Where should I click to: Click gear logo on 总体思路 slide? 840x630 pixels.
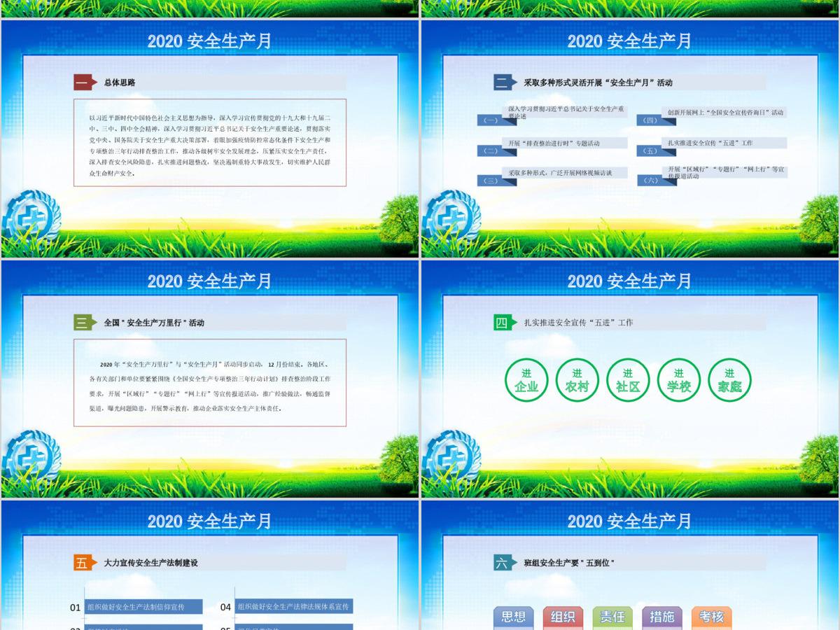click(x=31, y=218)
